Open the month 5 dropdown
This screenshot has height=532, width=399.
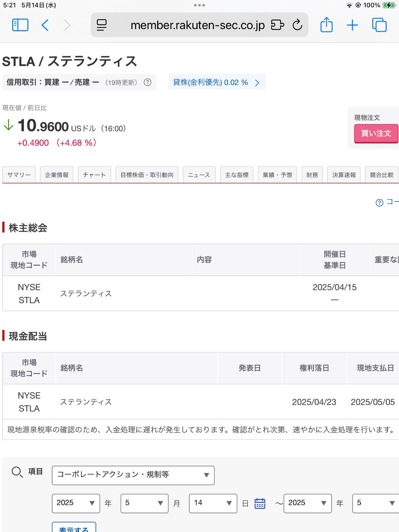(144, 504)
